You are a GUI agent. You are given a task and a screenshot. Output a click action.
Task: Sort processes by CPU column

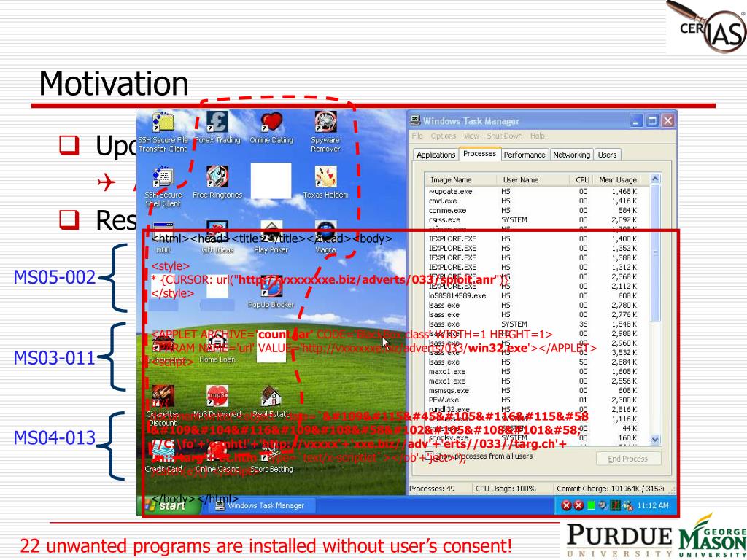(581, 179)
